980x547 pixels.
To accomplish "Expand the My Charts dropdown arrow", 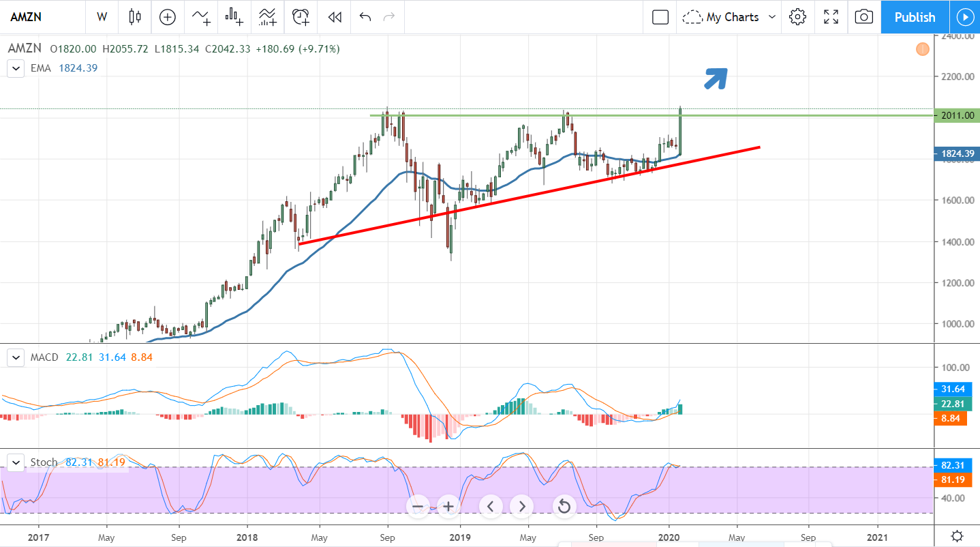I will [772, 17].
